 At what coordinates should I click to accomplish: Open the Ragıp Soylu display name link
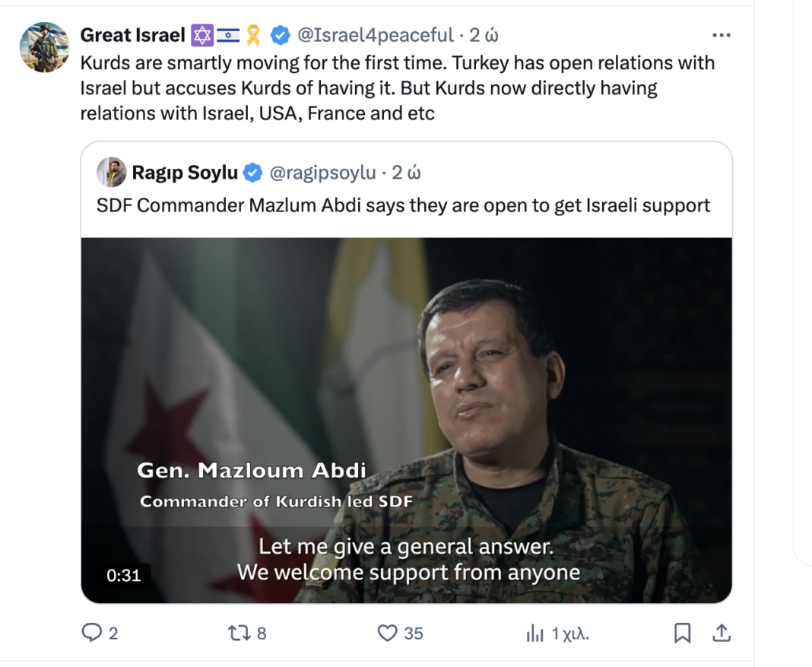[x=185, y=173]
